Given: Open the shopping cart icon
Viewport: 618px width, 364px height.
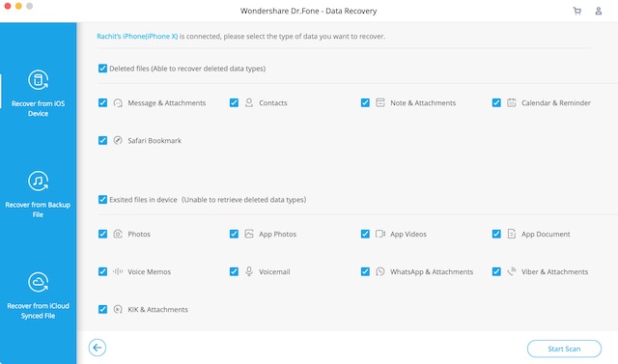Looking at the screenshot, I should point(577,11).
